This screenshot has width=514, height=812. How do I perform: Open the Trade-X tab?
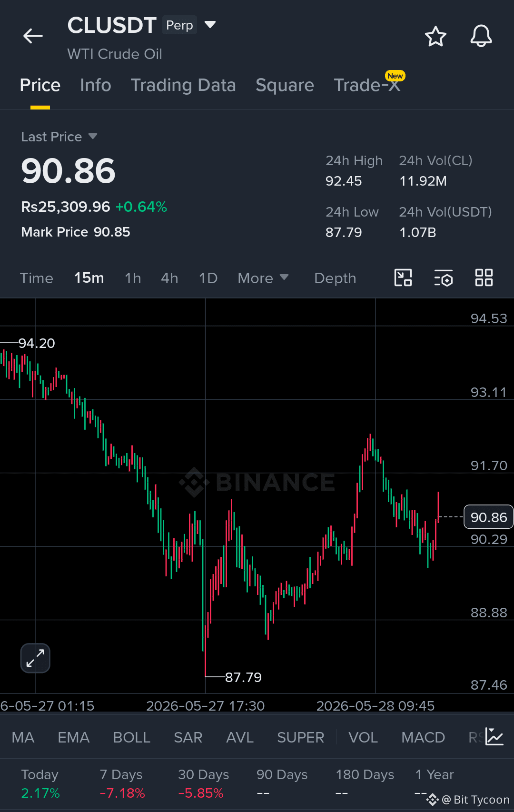tap(367, 85)
